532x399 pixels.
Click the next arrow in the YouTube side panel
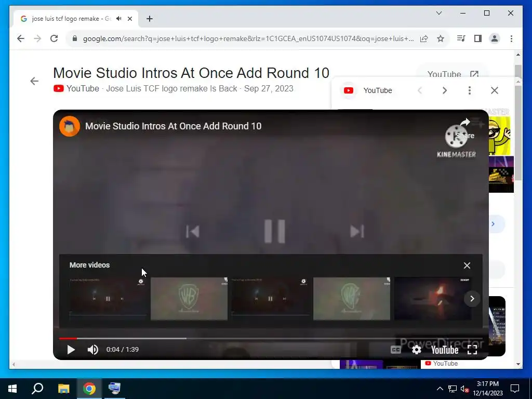[x=445, y=90]
